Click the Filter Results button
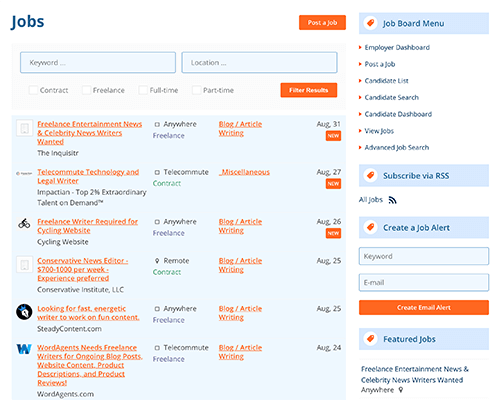 (x=309, y=90)
